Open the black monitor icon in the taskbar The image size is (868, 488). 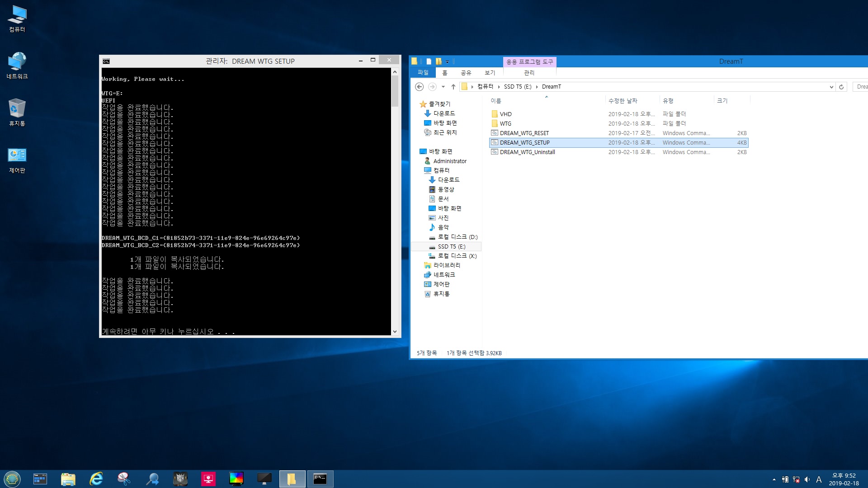(x=264, y=479)
